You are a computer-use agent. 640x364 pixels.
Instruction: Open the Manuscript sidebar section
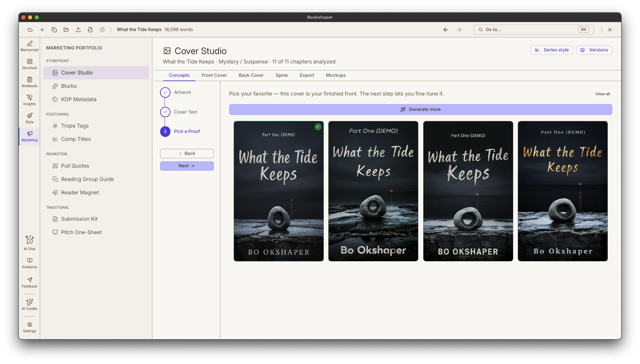point(29,46)
